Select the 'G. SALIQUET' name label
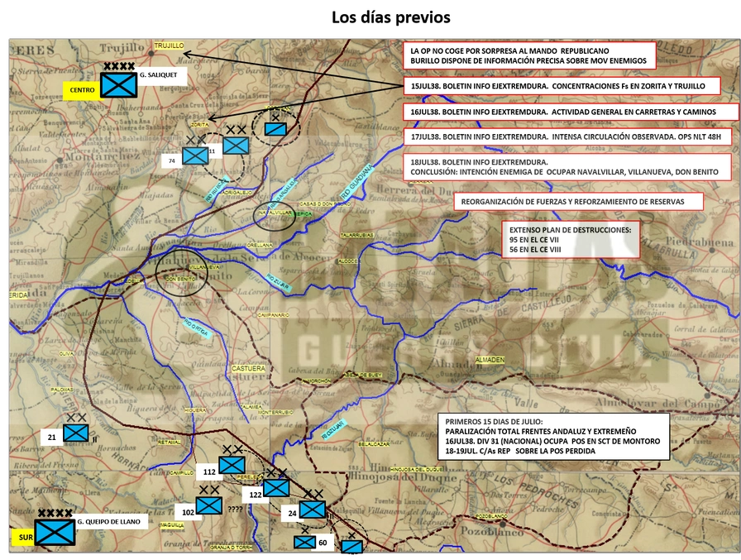The width and height of the screenshot is (741, 560). [x=160, y=75]
